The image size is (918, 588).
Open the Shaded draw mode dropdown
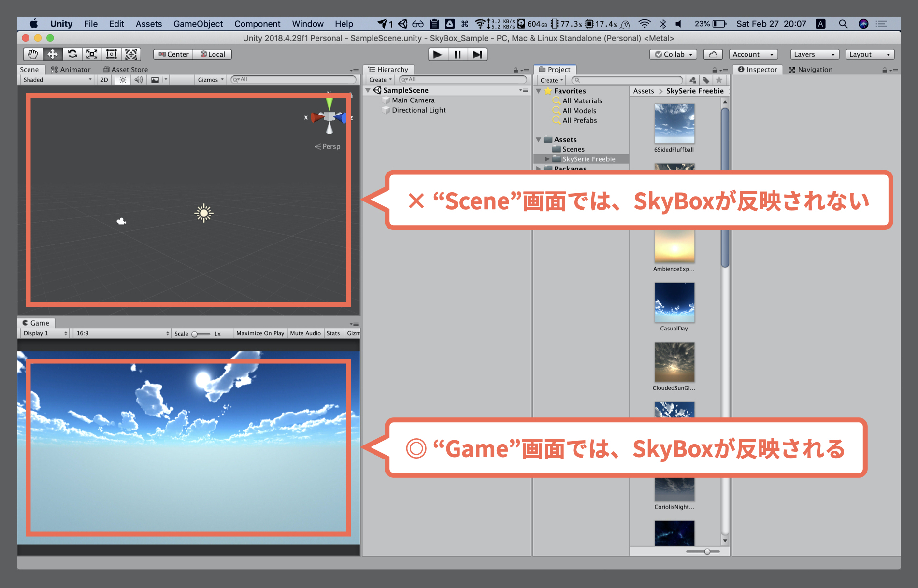(x=57, y=80)
